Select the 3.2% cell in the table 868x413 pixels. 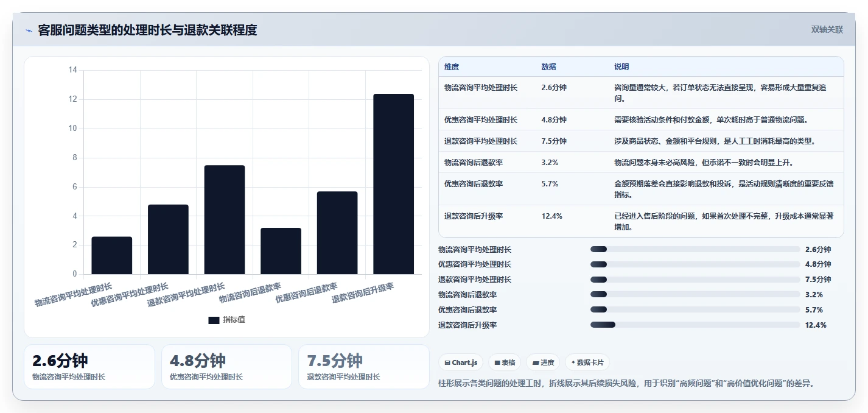(550, 163)
